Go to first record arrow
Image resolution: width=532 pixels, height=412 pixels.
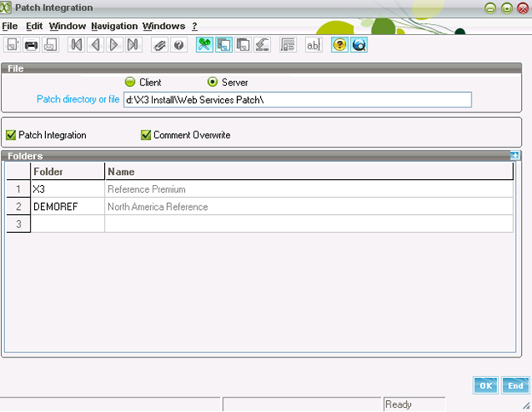77,45
